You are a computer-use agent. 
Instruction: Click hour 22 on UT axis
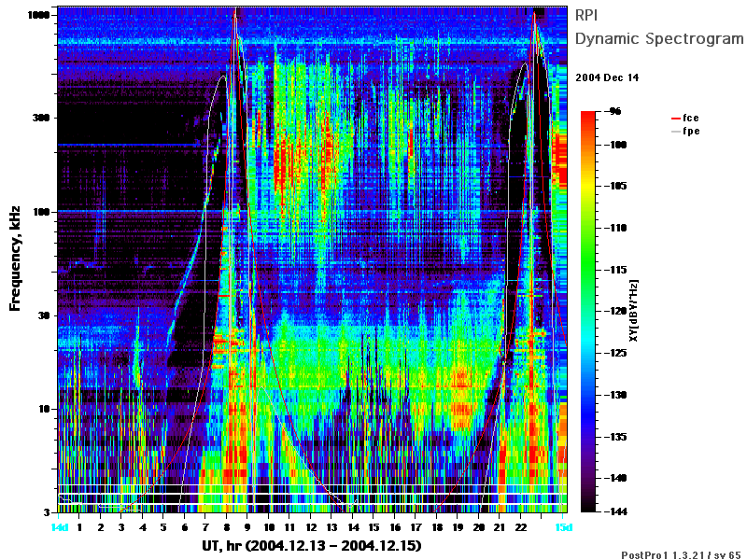(x=521, y=527)
